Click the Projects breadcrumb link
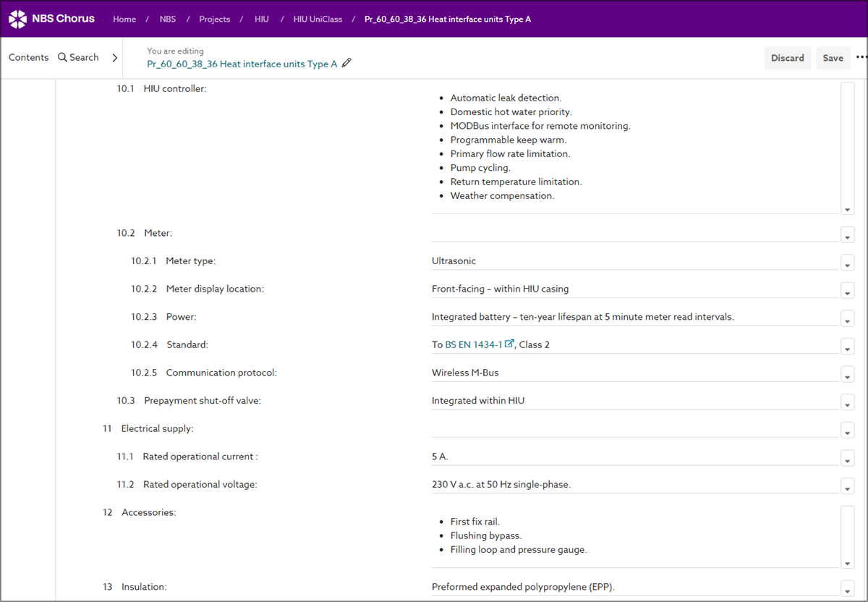The image size is (868, 602). click(x=214, y=20)
